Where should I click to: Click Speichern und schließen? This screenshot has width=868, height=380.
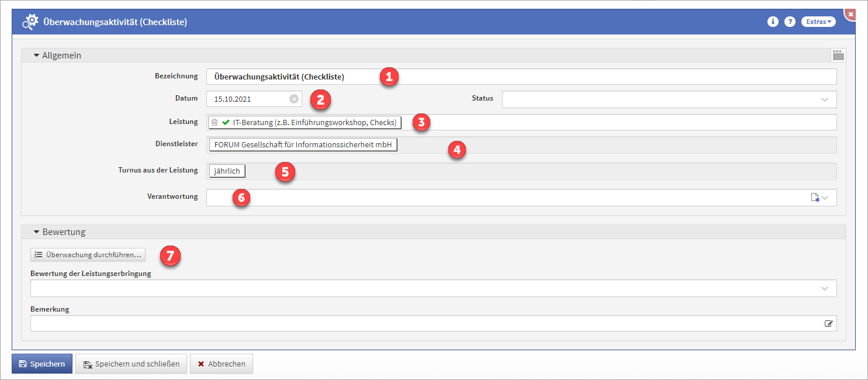132,364
